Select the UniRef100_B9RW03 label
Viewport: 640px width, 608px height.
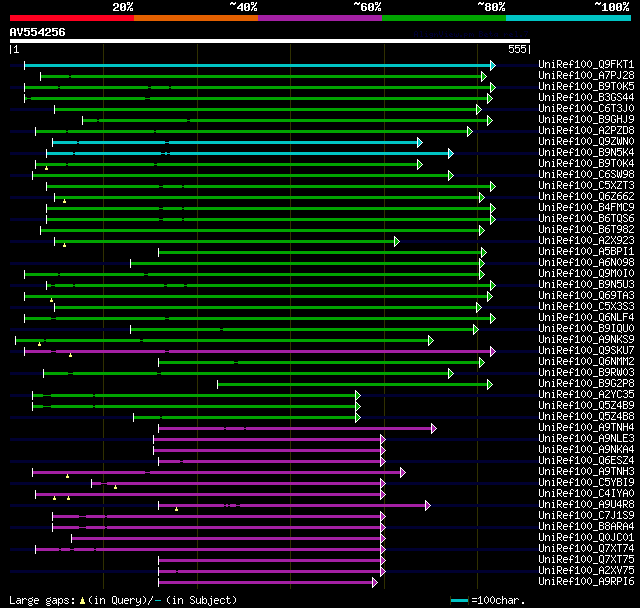tap(586, 373)
